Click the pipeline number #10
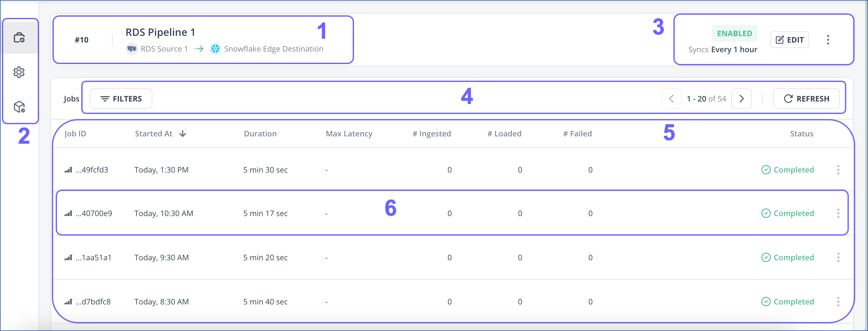Image resolution: width=868 pixels, height=331 pixels. (x=82, y=40)
